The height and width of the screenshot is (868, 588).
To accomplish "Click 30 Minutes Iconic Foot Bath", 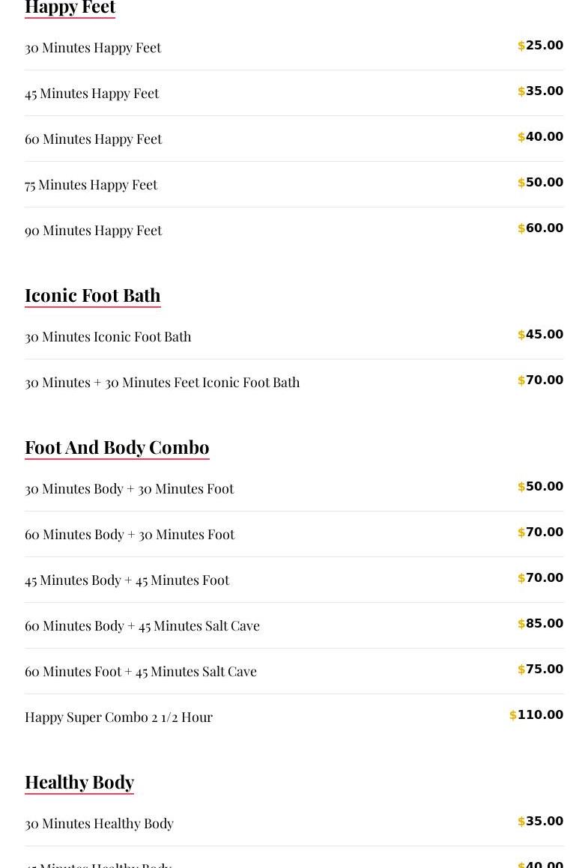I will 108,336.
